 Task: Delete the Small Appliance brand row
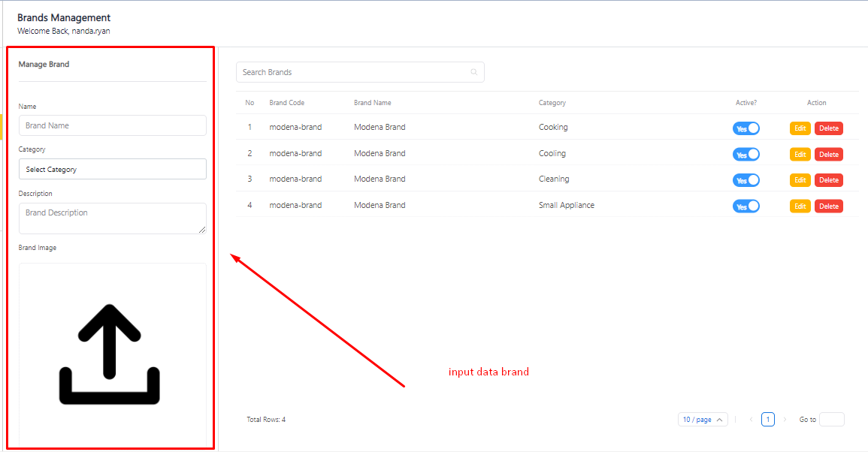point(828,206)
